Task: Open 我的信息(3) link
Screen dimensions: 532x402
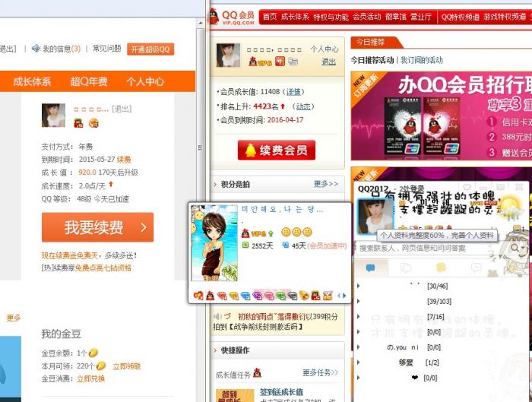Action: 62,49
